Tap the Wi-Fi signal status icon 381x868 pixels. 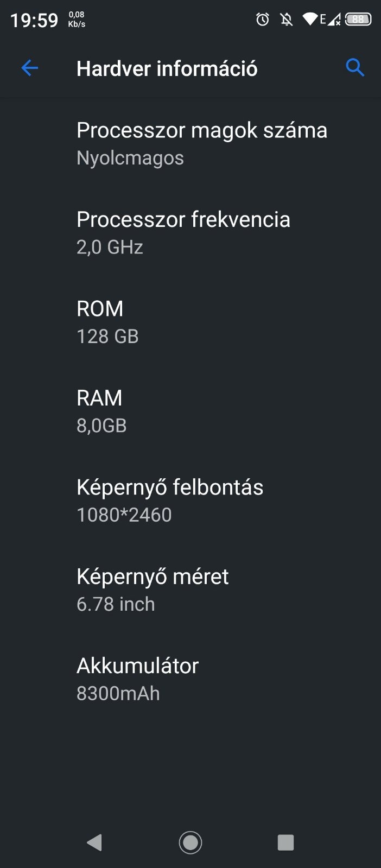[310, 20]
